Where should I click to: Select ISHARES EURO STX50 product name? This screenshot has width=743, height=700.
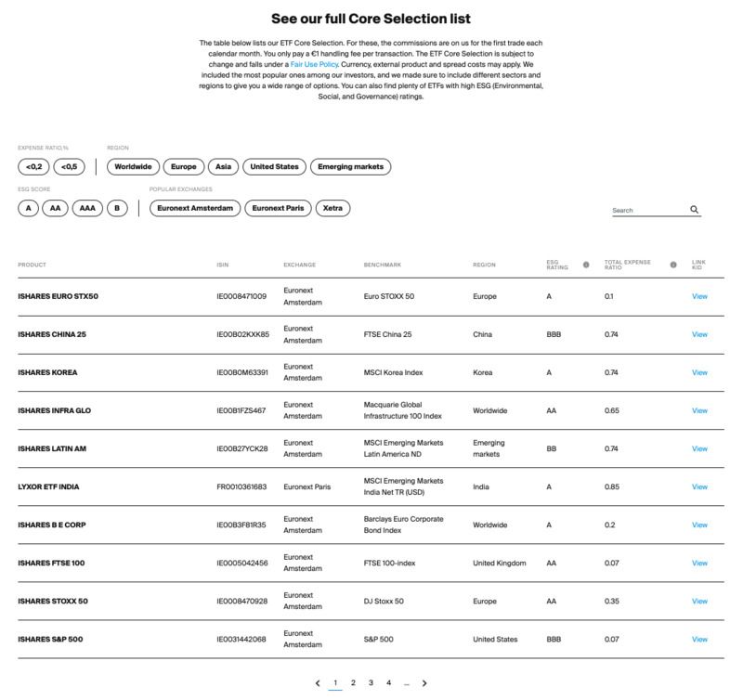[x=59, y=296]
